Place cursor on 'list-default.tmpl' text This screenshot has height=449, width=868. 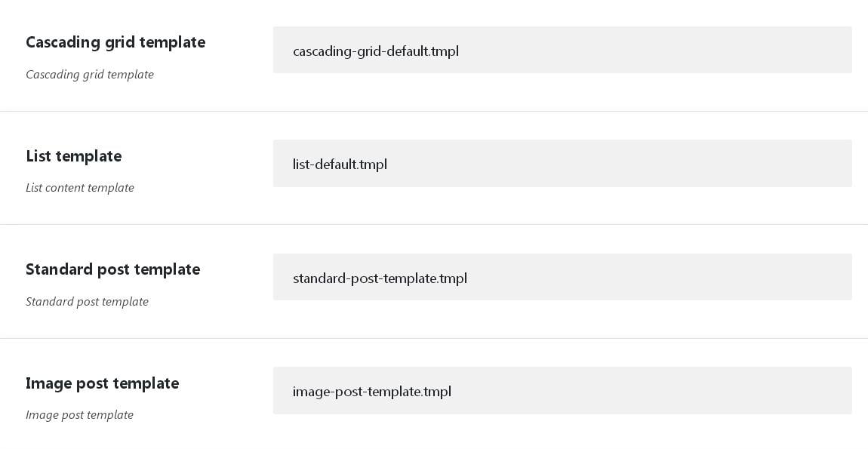(x=340, y=164)
